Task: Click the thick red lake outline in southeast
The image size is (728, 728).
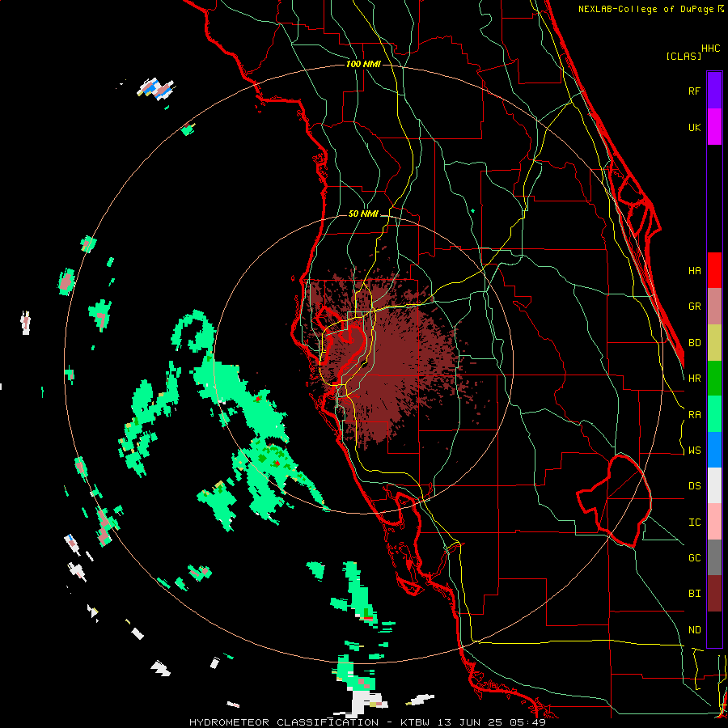Action: click(x=614, y=501)
